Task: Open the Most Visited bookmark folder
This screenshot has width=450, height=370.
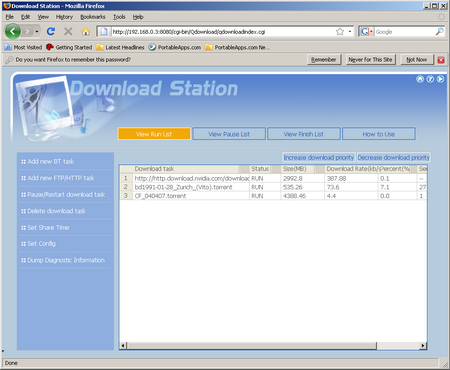Action: (23, 47)
